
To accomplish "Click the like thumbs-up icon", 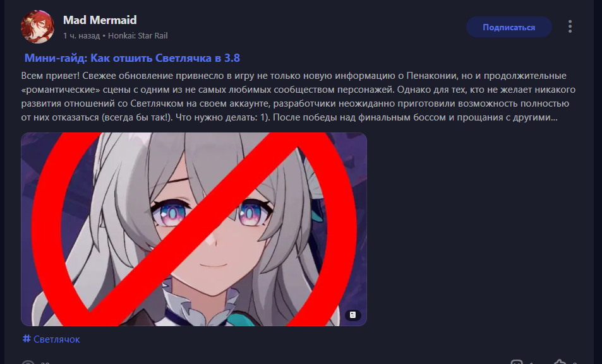I will (560, 361).
